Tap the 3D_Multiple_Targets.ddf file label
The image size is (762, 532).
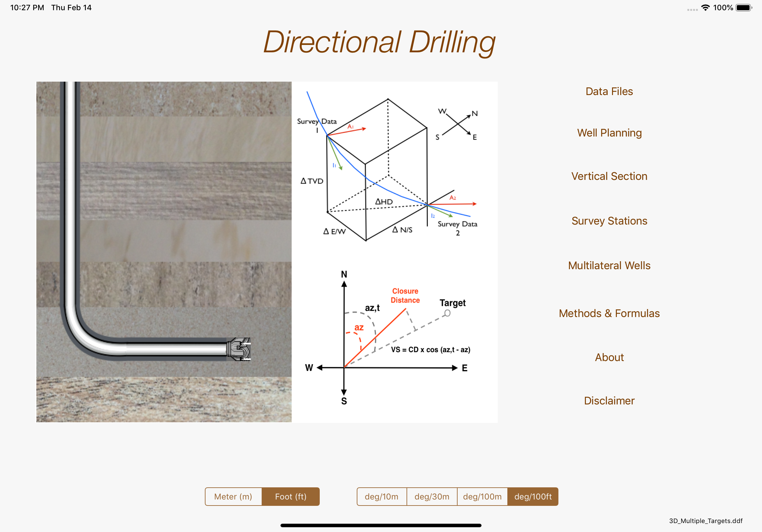click(706, 521)
